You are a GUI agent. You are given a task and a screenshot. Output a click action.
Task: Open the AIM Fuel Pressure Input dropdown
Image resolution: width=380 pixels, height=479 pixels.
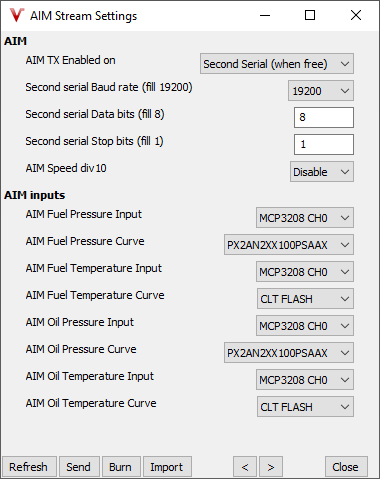coord(305,218)
